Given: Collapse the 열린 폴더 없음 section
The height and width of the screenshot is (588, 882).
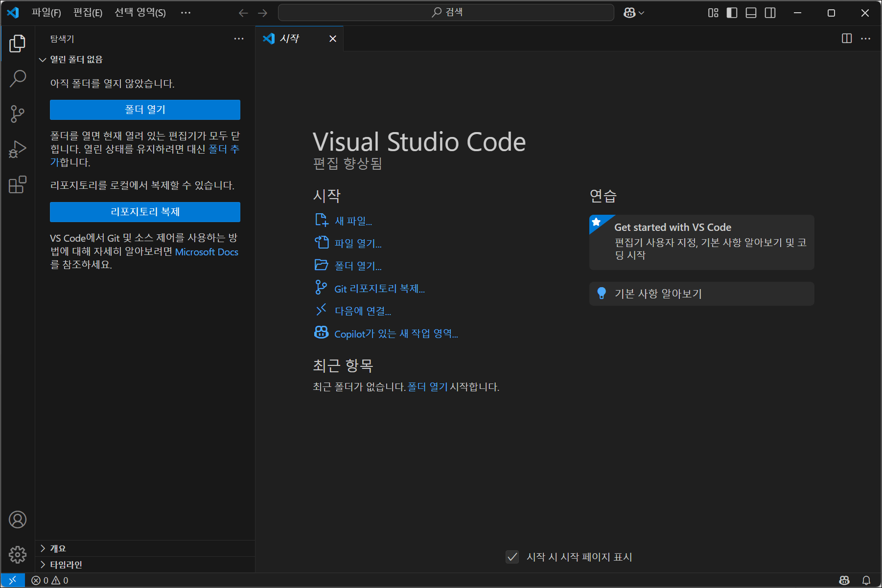Looking at the screenshot, I should [145, 59].
